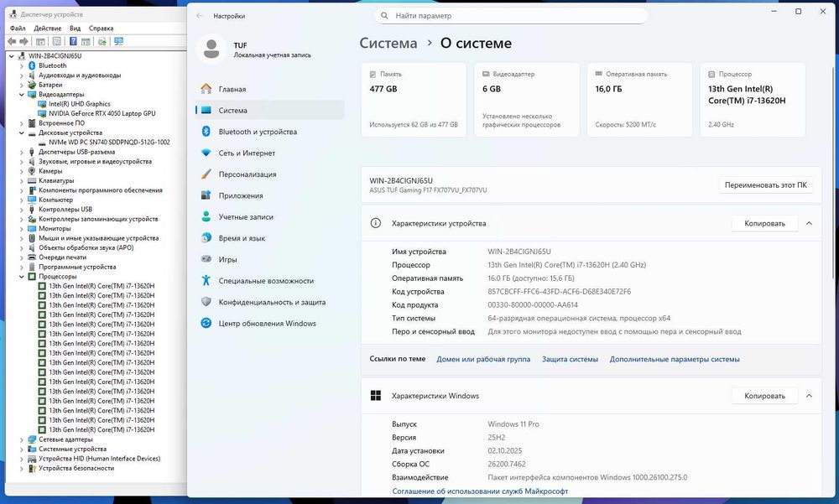Click Копировать for Характеристики Windows
Screen dimensions: 839x504
click(764, 396)
